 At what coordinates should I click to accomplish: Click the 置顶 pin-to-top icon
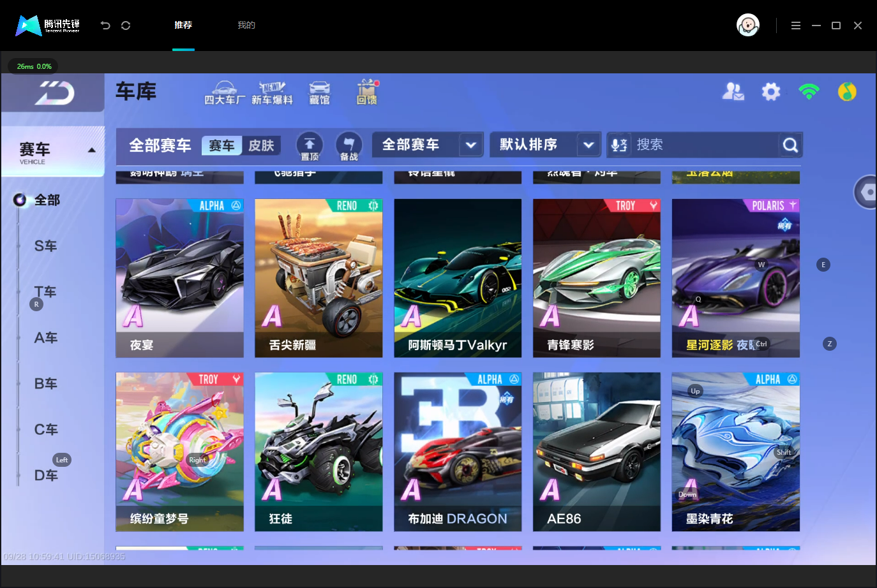pyautogui.click(x=310, y=146)
